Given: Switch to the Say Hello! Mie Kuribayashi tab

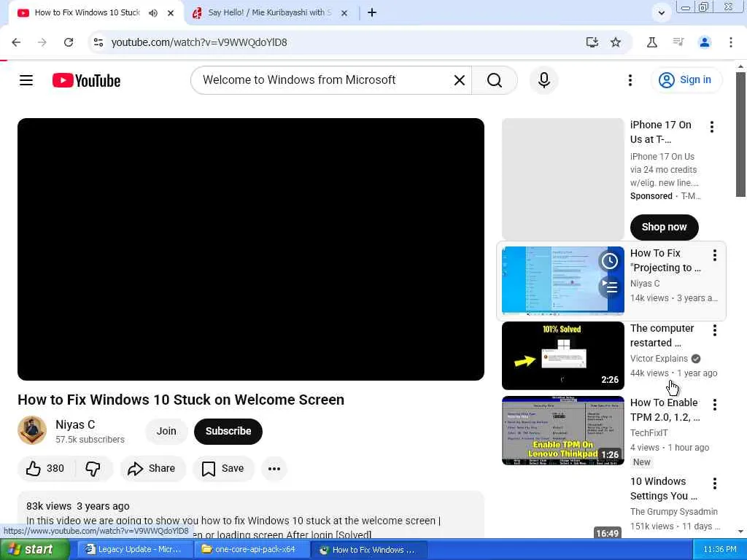Looking at the screenshot, I should click(x=269, y=13).
